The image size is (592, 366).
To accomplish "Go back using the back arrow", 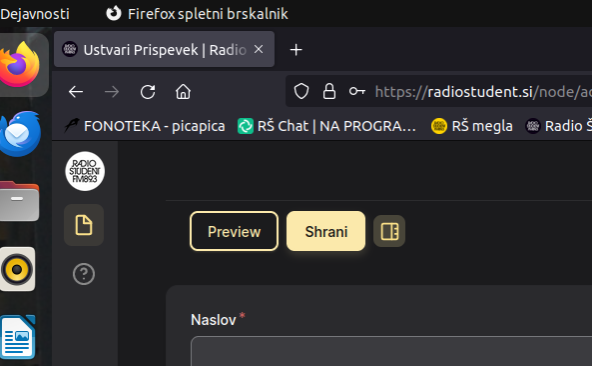I will coord(76,92).
